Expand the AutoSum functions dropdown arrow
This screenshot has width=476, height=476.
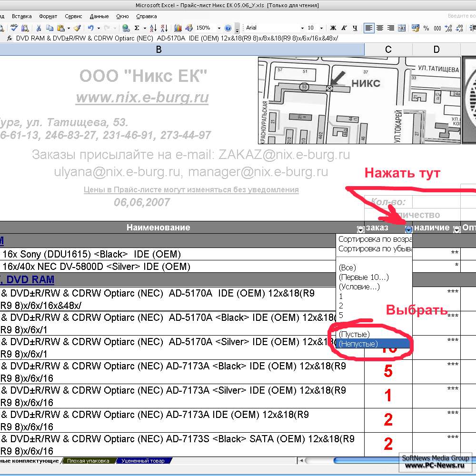coord(145,28)
